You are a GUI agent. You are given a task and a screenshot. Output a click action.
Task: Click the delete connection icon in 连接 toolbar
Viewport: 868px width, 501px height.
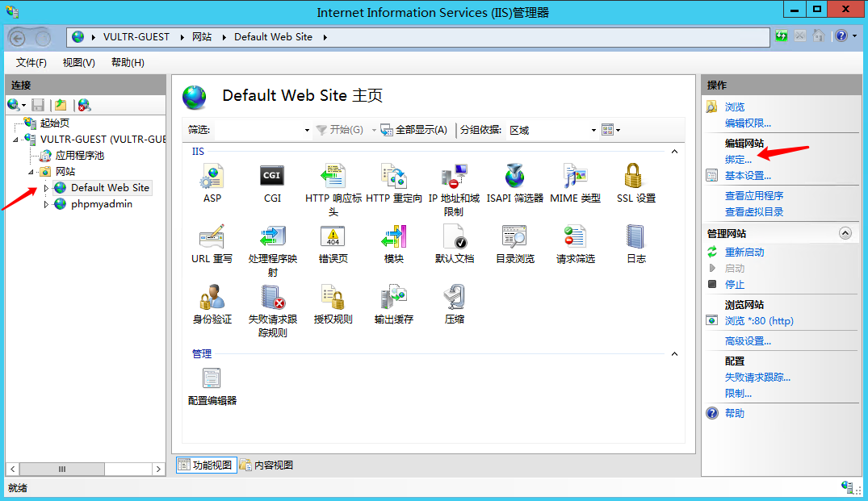pyautogui.click(x=84, y=105)
